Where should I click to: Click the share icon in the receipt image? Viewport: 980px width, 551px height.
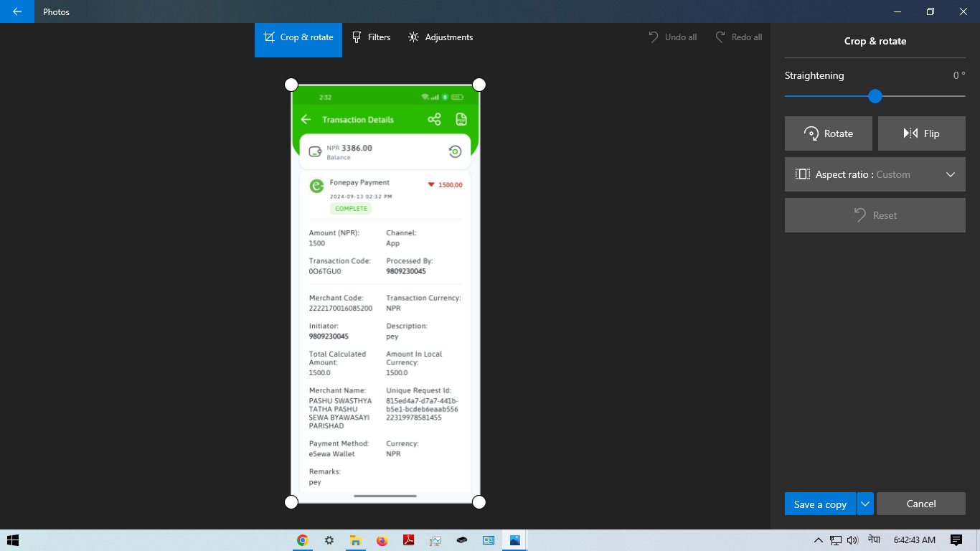click(434, 120)
